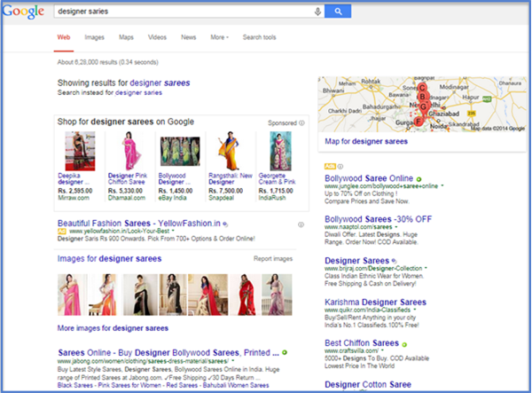Activate voice search microphone icon

pyautogui.click(x=317, y=12)
